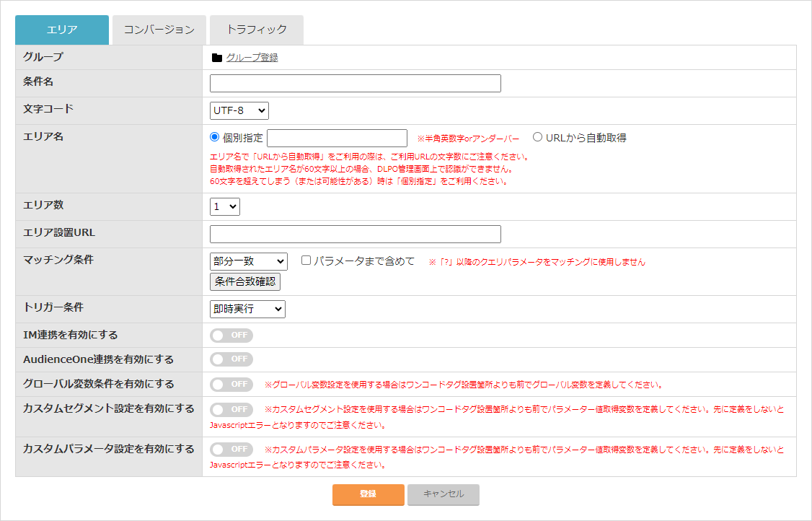
Task: Click the トリガー条件 row label
Action: pyautogui.click(x=53, y=307)
